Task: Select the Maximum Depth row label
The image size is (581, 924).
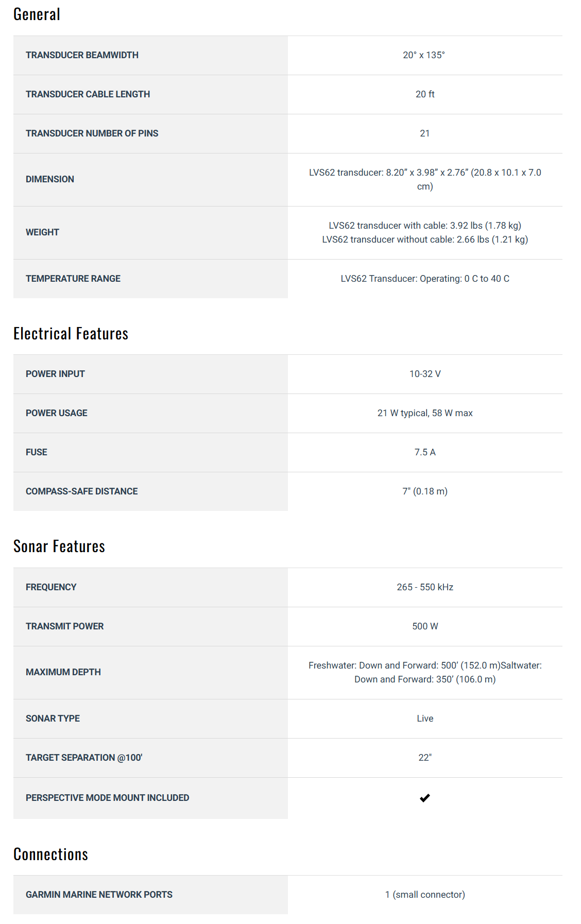Action: pos(63,672)
